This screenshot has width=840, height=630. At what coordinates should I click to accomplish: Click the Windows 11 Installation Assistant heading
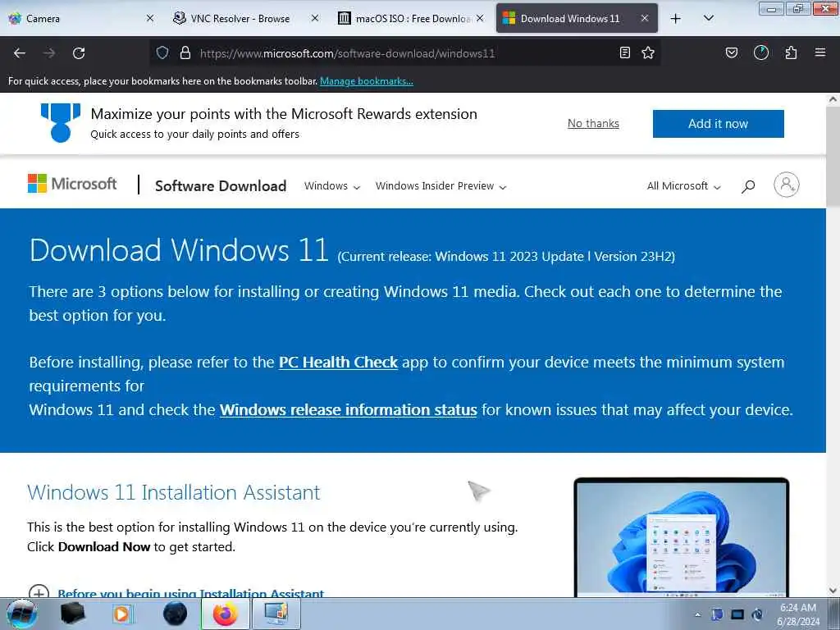coord(174,492)
